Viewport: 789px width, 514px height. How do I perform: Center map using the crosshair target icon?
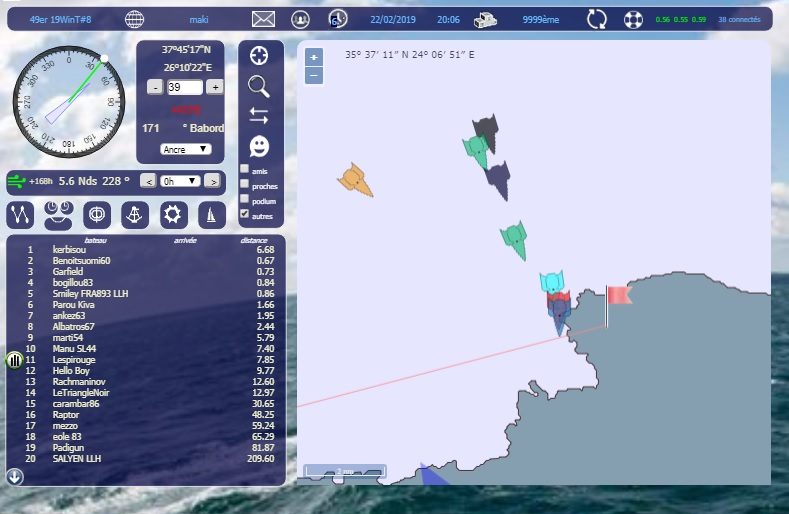pyautogui.click(x=259, y=55)
